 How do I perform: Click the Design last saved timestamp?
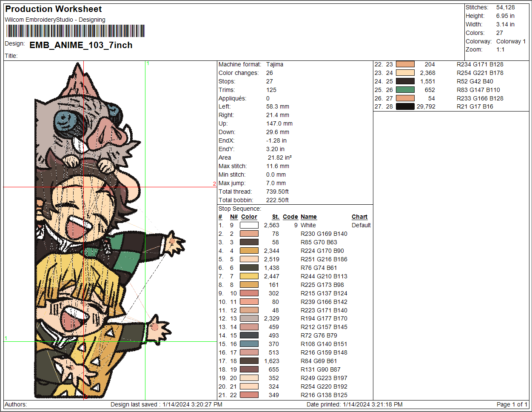(x=166, y=404)
